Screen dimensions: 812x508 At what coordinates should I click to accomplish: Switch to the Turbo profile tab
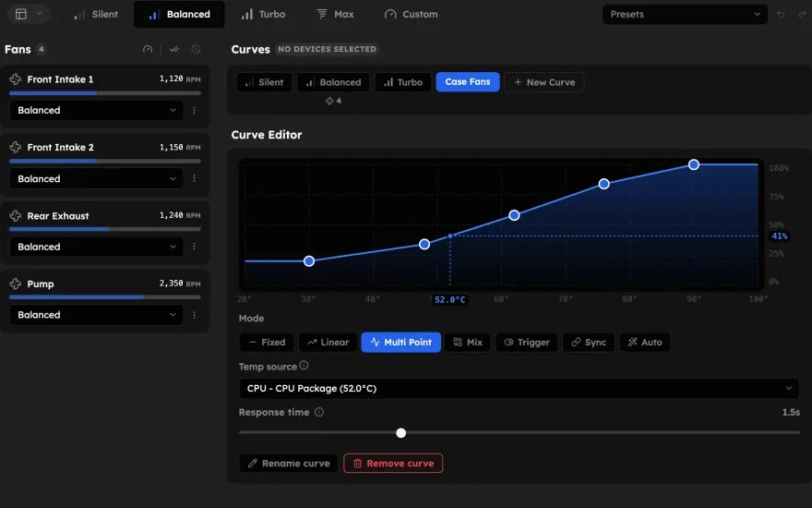[263, 14]
